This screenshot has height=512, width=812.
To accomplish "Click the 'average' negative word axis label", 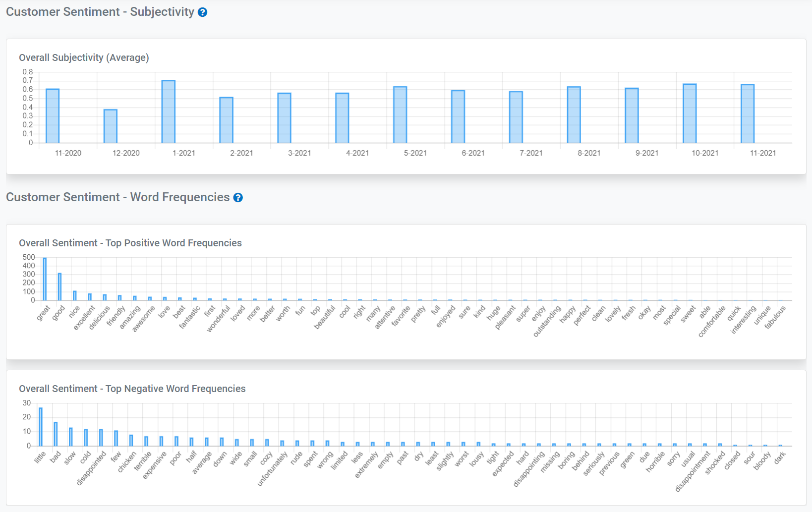I will (202, 463).
